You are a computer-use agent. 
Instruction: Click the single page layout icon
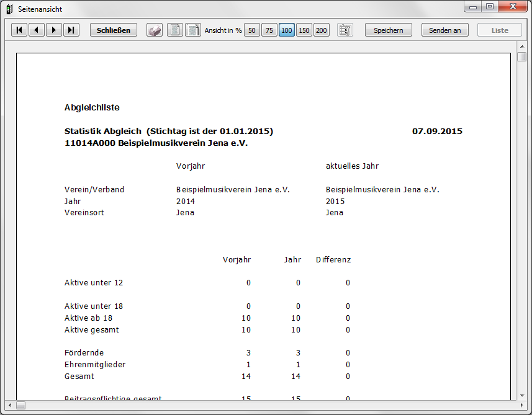tap(175, 30)
